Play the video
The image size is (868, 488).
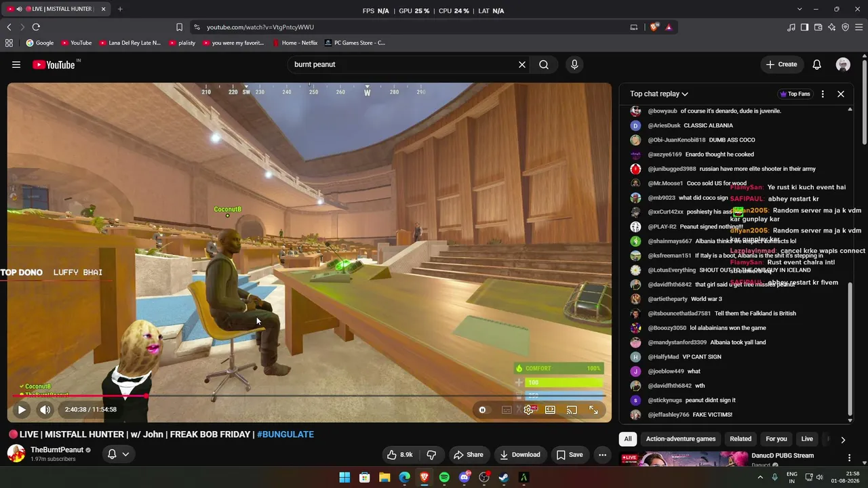pos(22,409)
